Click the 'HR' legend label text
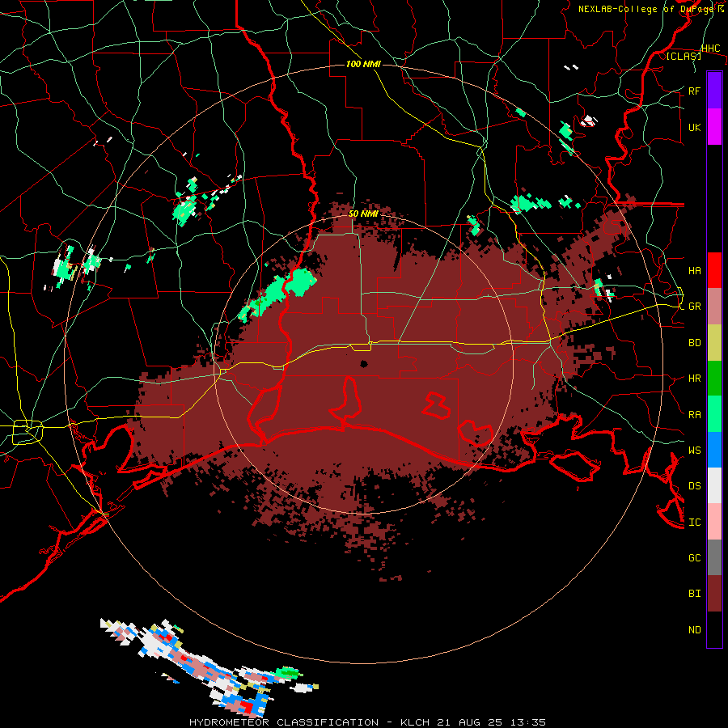The image size is (728, 728). [x=695, y=378]
